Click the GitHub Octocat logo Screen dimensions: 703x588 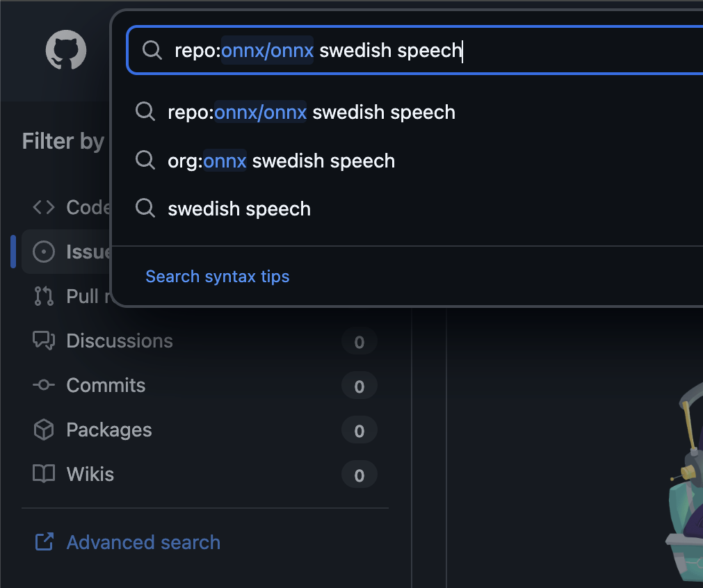click(x=66, y=51)
